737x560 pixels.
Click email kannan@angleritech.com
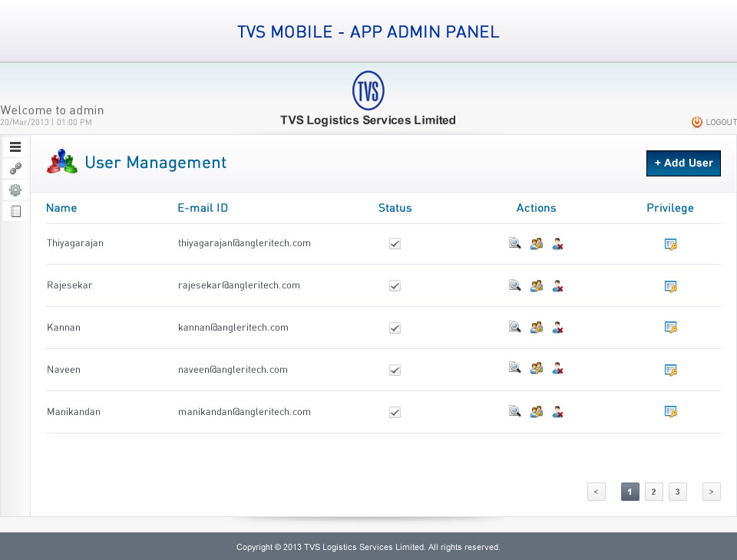(x=233, y=328)
